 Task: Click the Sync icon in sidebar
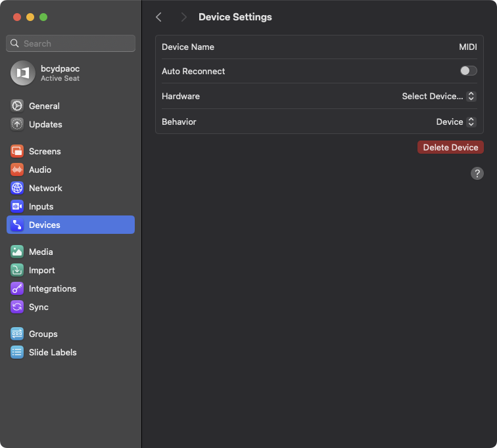pos(17,307)
